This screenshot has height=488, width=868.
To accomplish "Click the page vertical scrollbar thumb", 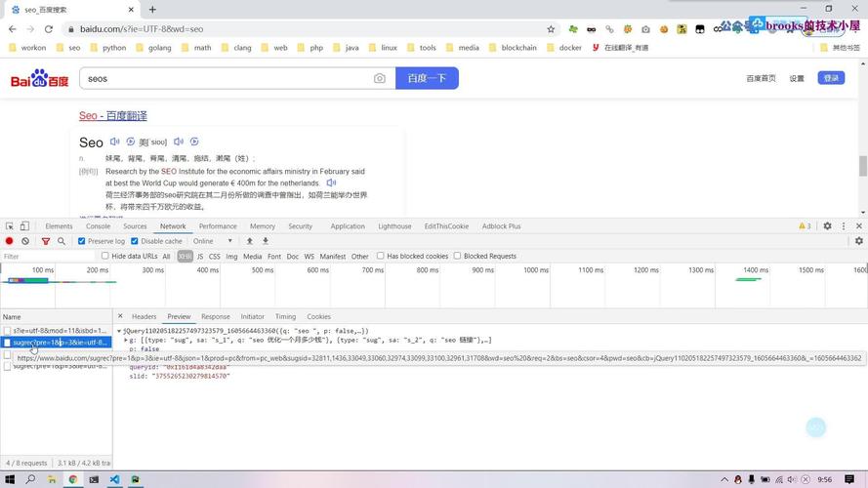I will pos(862,166).
